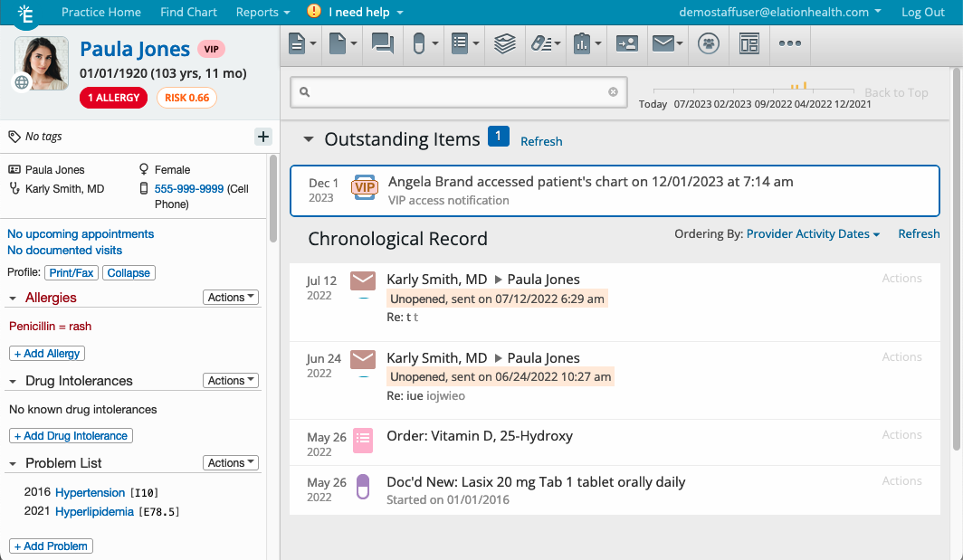Change ordering via Provider Activity Dates dropdown
Screen dimensions: 963x560
(813, 234)
